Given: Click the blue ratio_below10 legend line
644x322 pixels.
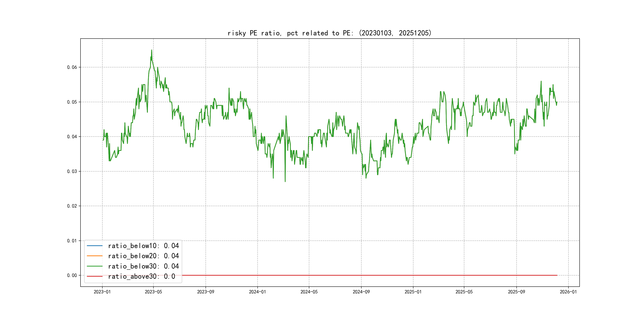Looking at the screenshot, I should 94,246.
